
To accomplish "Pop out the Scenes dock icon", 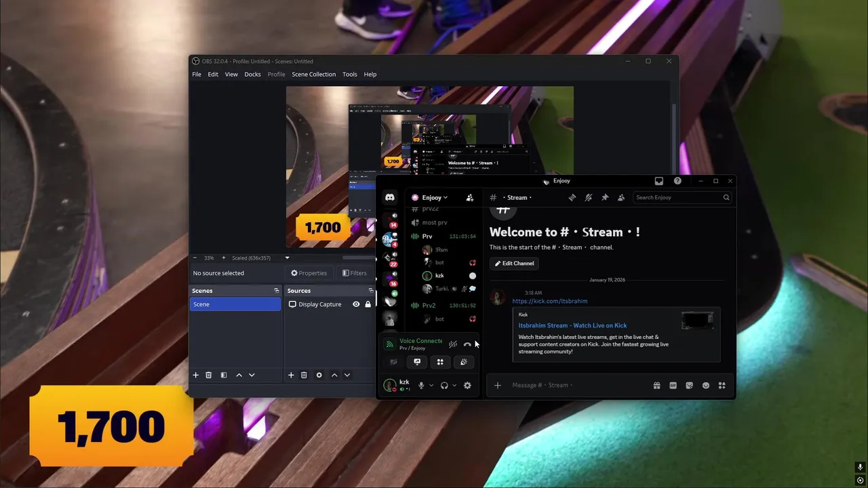I will [x=276, y=291].
